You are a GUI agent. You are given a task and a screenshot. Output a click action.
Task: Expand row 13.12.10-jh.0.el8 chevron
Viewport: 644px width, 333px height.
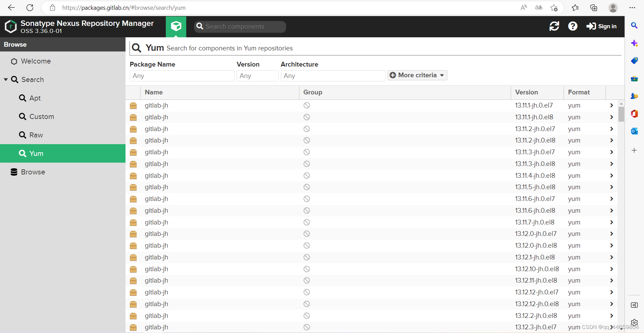(x=611, y=269)
